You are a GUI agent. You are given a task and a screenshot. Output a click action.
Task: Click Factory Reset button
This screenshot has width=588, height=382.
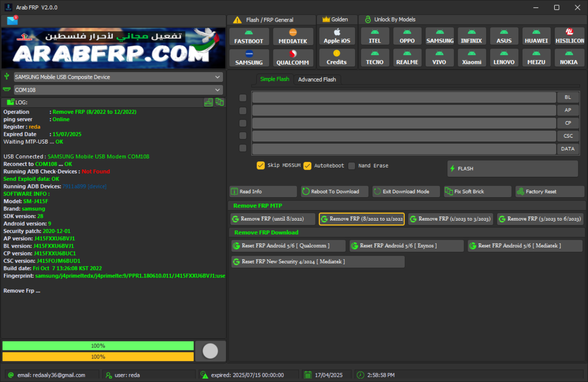click(550, 192)
